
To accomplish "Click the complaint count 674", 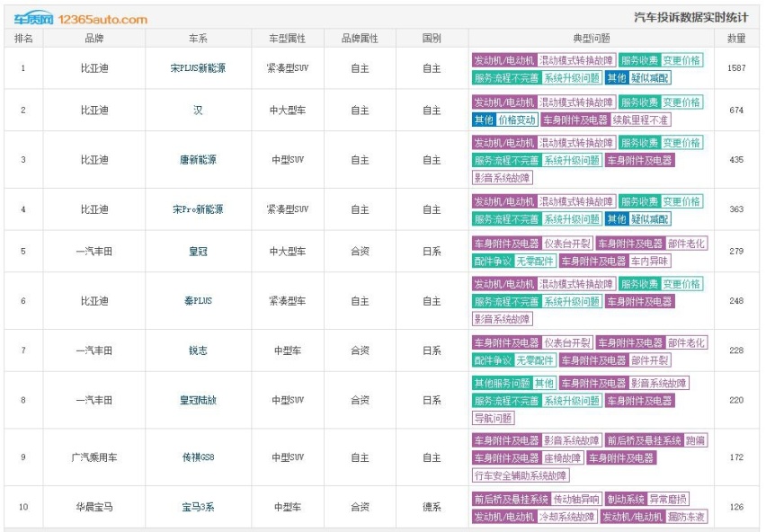I will point(736,111).
